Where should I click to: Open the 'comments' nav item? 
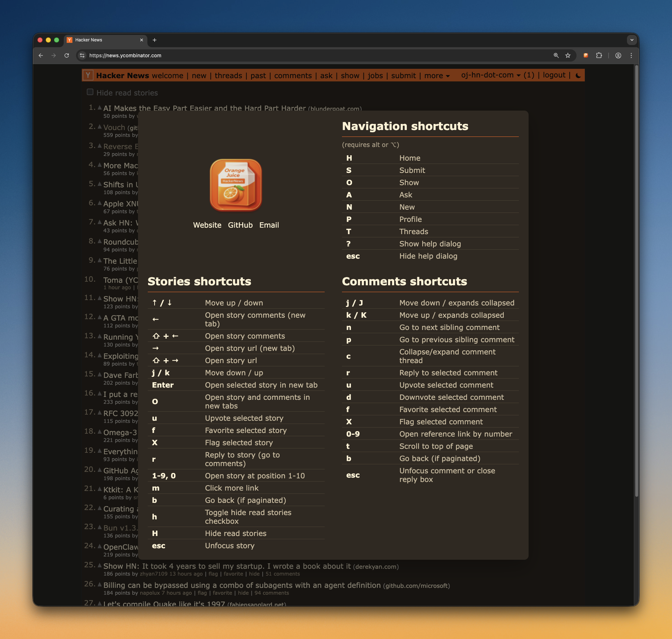(293, 76)
